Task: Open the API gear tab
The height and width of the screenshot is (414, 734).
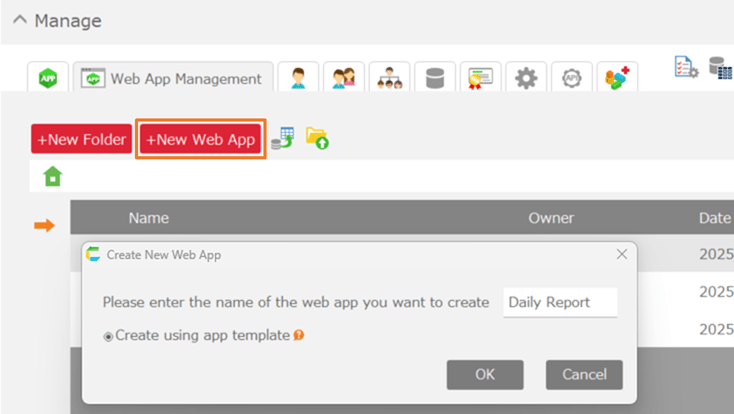Action: (x=571, y=78)
